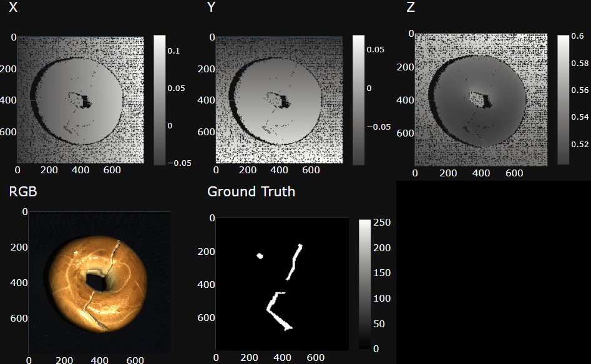Select the 'Ground Truth' plot title
The width and height of the screenshot is (591, 364).
pos(251,191)
